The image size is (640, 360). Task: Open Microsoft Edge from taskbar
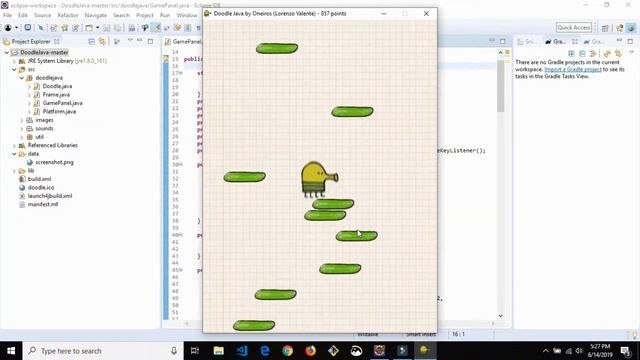(x=264, y=351)
